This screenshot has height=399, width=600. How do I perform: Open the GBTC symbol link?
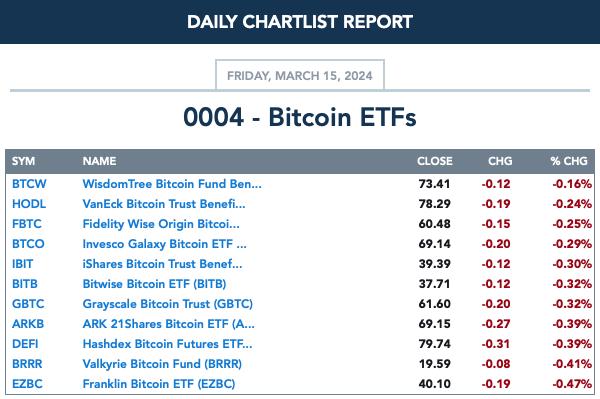click(x=28, y=304)
